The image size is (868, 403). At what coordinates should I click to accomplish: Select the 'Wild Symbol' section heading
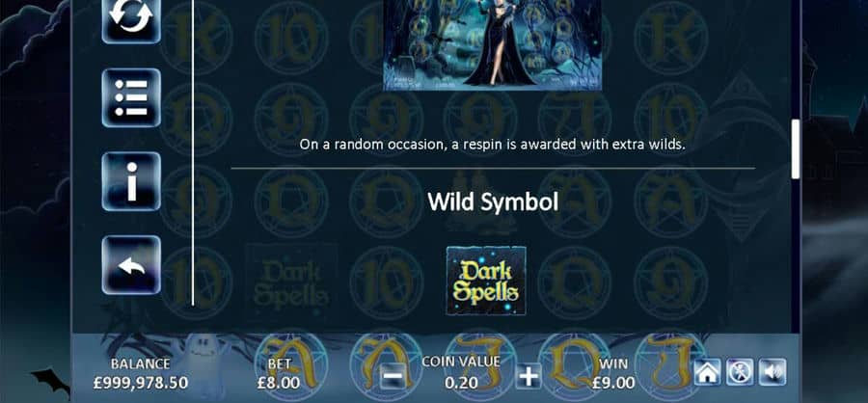[493, 202]
